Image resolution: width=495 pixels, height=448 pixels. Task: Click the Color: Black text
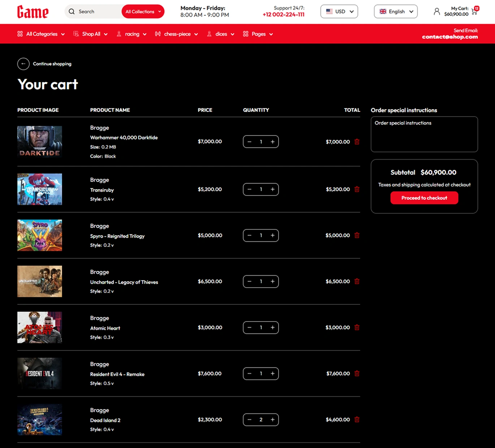point(103,156)
